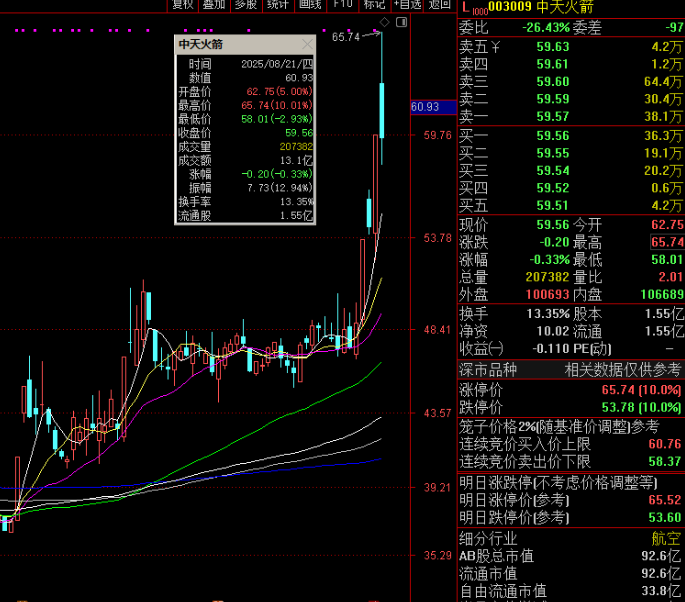Screen dimensions: 685x602
Task: Click 外盘 value 100693
Action: click(x=547, y=295)
